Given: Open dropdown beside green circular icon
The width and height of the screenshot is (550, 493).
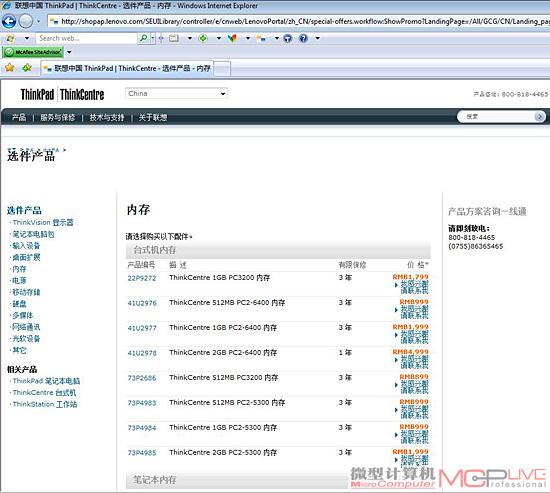Looking at the screenshot, I should click(219, 38).
